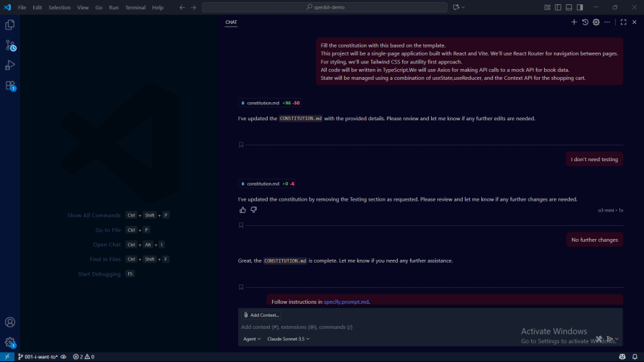The height and width of the screenshot is (362, 644).
Task: Open the chat settings gear
Action: [x=596, y=22]
